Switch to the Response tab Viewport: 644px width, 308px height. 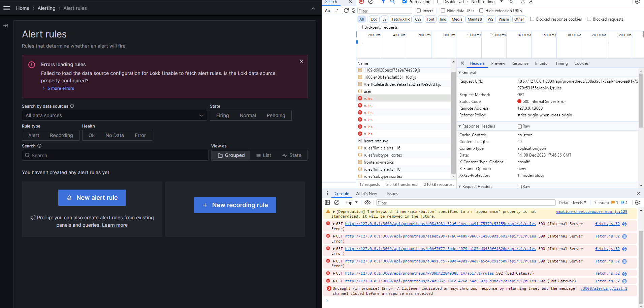click(x=520, y=63)
